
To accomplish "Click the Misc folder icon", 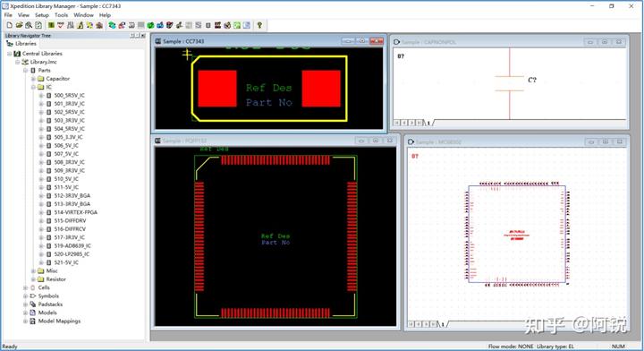I will [x=40, y=270].
